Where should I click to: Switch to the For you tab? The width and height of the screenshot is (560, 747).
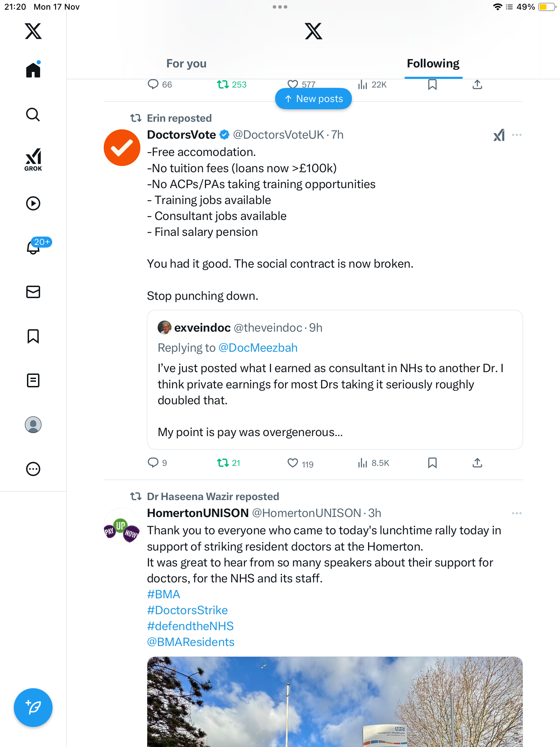pyautogui.click(x=186, y=64)
